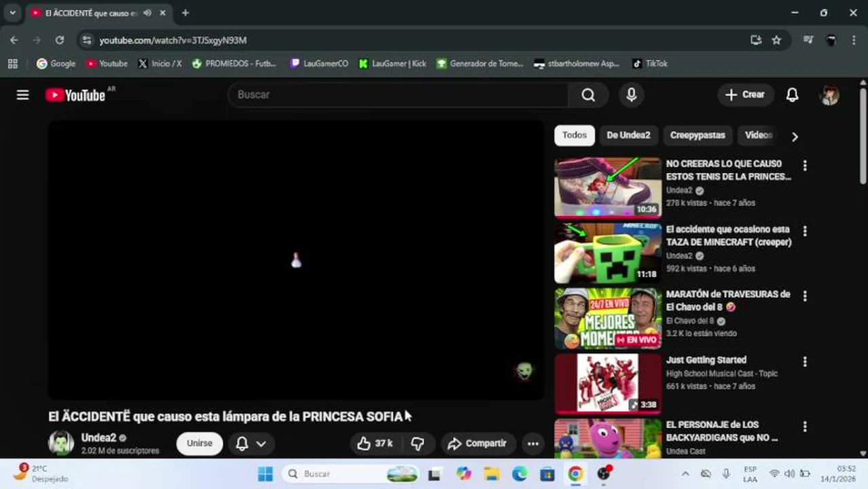868x489 pixels.
Task: Go to YouTube home via logo
Action: click(x=75, y=95)
